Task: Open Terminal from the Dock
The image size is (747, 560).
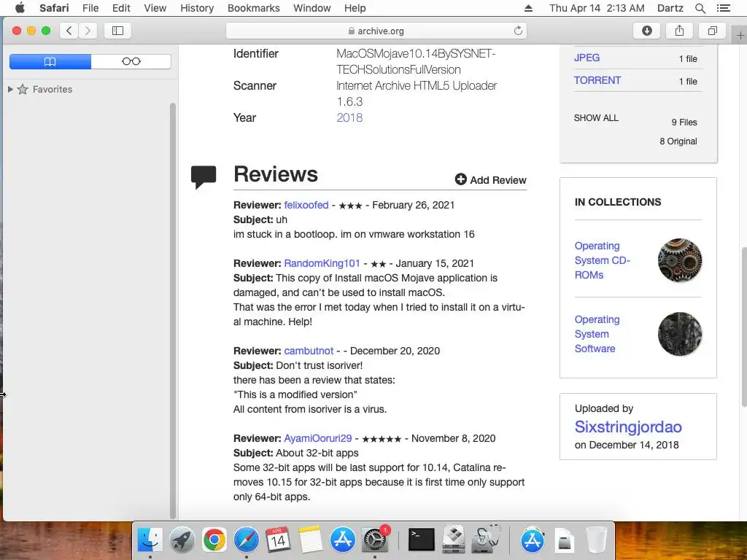Action: coord(421,540)
